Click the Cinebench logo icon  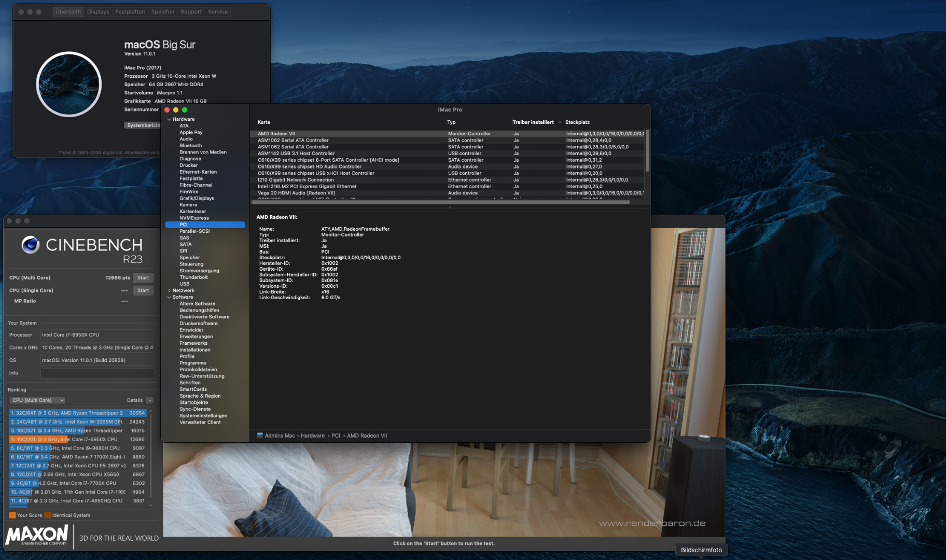(x=31, y=245)
